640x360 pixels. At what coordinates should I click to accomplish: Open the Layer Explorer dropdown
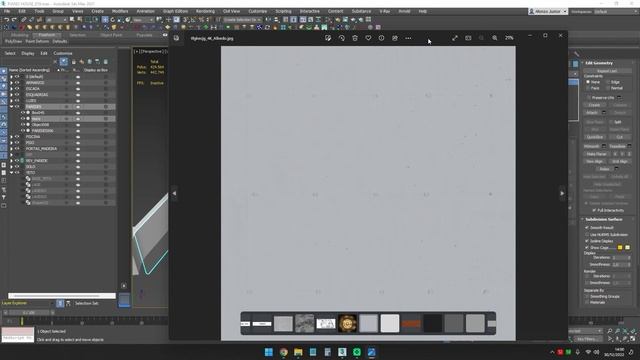pos(52,303)
